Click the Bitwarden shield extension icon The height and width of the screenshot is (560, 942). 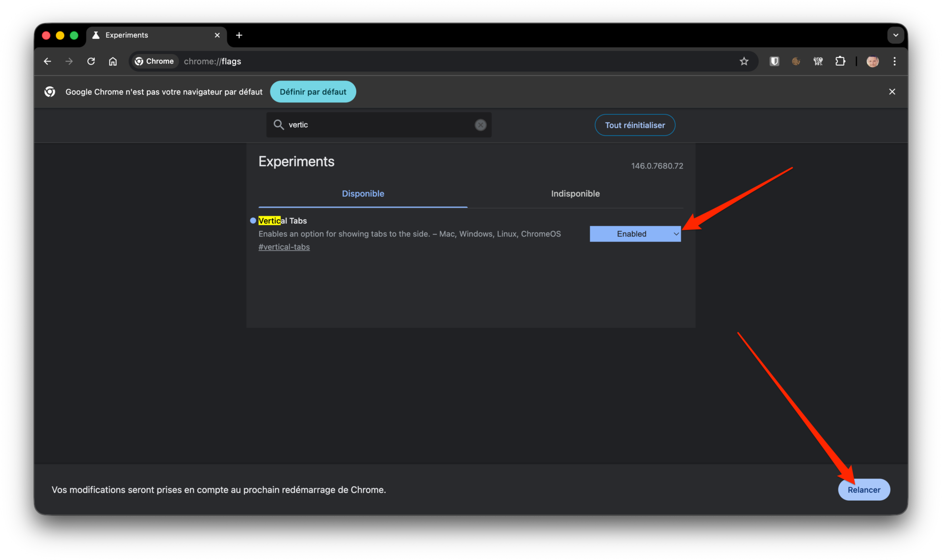coord(774,61)
